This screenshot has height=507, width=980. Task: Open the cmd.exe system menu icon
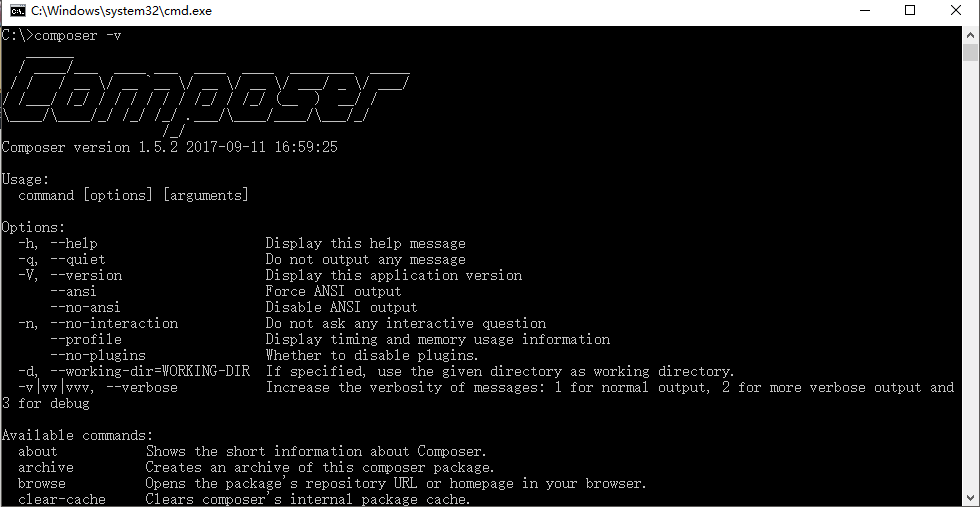(18, 10)
